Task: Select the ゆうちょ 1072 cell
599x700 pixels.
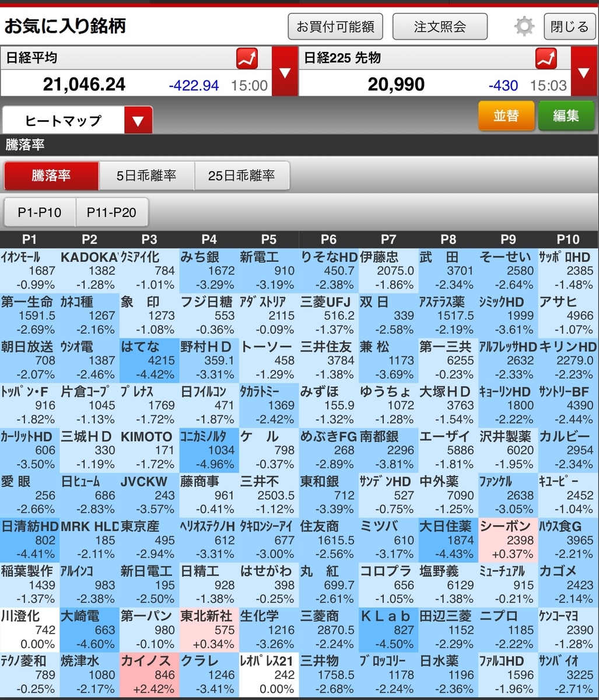Action: tap(388, 405)
